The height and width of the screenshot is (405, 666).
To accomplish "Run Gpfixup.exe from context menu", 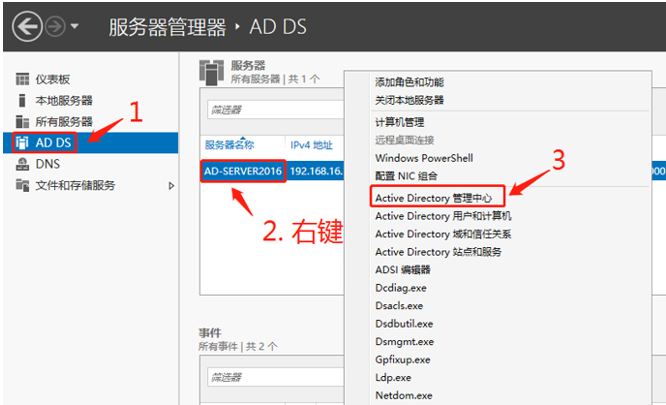I will (x=403, y=360).
